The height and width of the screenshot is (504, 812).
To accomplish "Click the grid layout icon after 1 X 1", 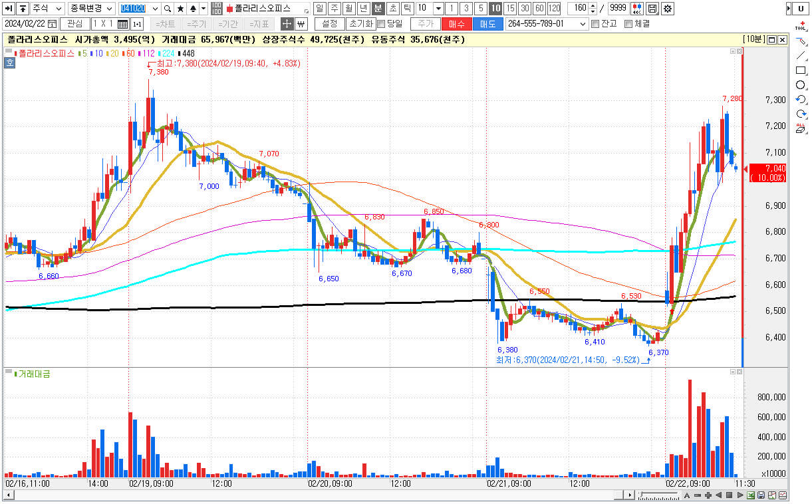I will (122, 24).
